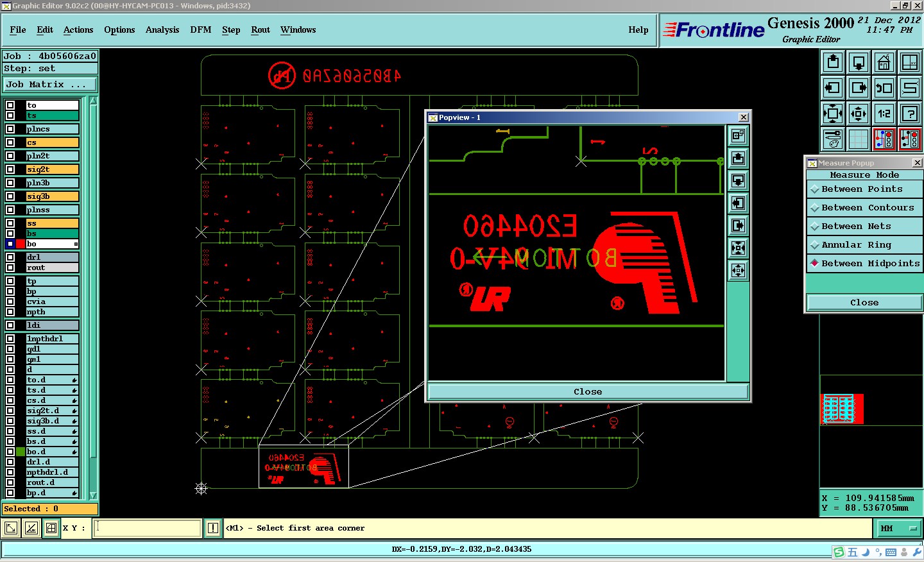Open the MM units dropdown
Screen dimensions: 924x562
click(898, 528)
